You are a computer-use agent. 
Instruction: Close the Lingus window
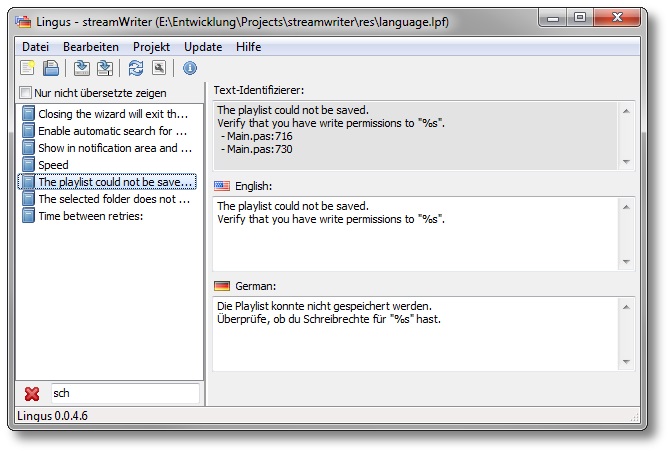click(617, 18)
